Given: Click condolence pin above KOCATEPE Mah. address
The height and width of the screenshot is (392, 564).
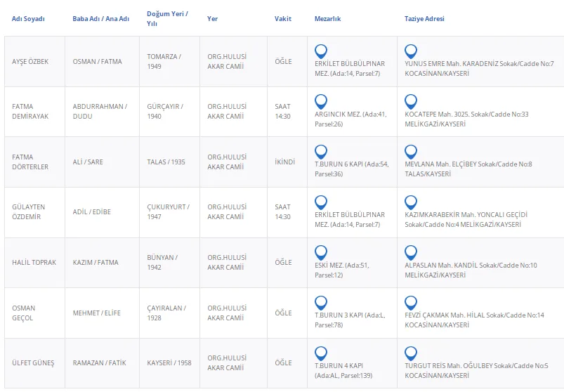Looking at the screenshot, I should pyautogui.click(x=412, y=101).
